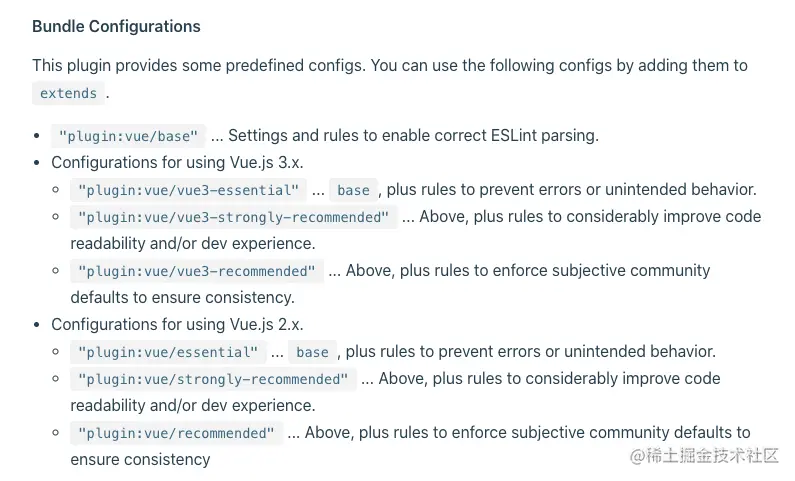Click the "plugin:vue/recommended" code snippet

point(176,433)
